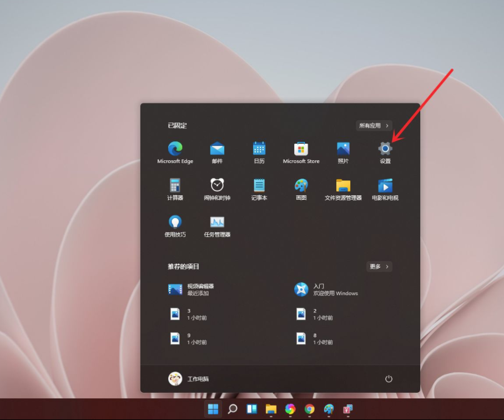The width and height of the screenshot is (504, 420).
Task: Click the power button in the Start menu
Action: point(389,378)
